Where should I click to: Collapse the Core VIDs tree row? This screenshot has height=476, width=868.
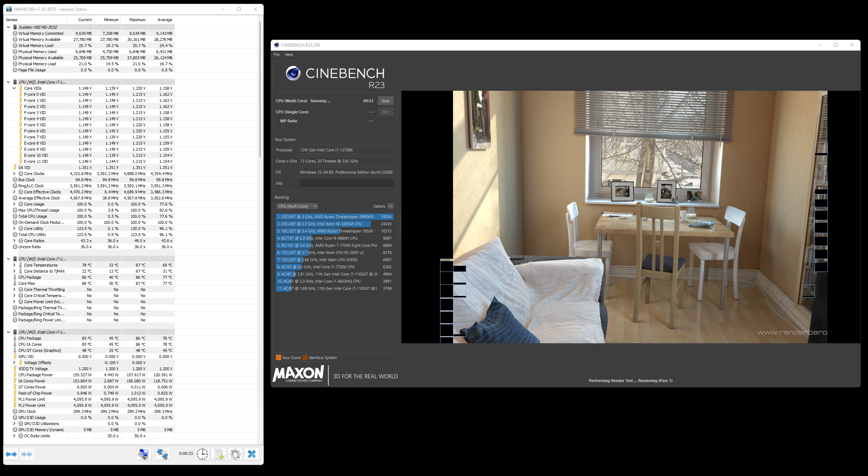click(14, 88)
